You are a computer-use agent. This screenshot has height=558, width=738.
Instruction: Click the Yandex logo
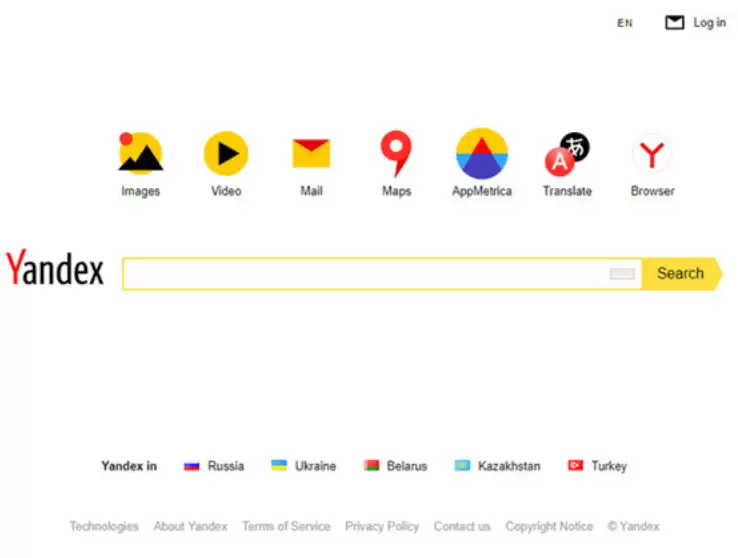(55, 268)
